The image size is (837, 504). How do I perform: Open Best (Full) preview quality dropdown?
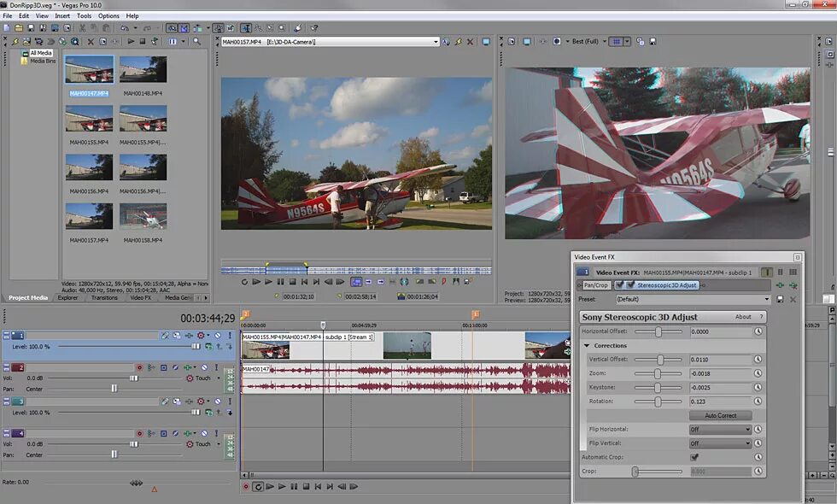point(605,41)
